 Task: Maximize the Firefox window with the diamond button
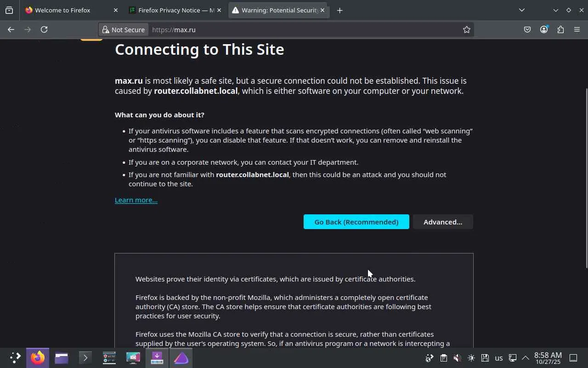click(x=568, y=10)
